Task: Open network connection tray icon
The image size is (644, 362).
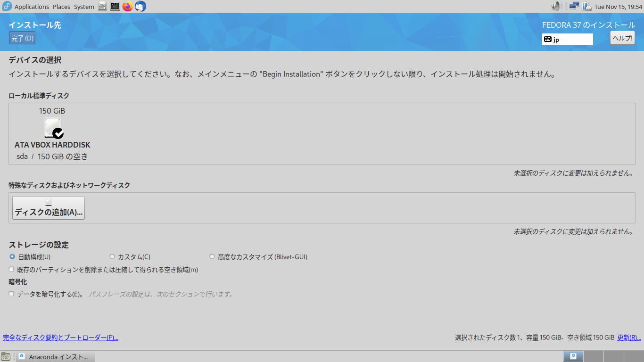Action: tap(574, 7)
